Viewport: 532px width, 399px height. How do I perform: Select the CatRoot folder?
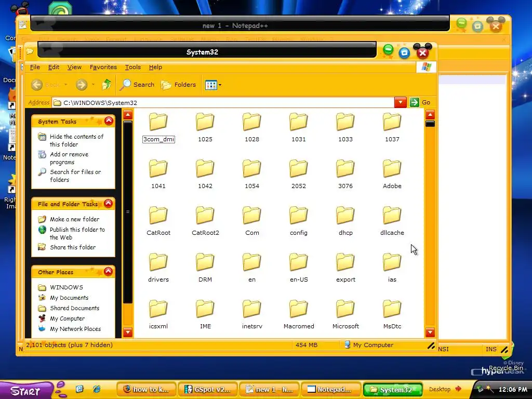coord(158,221)
